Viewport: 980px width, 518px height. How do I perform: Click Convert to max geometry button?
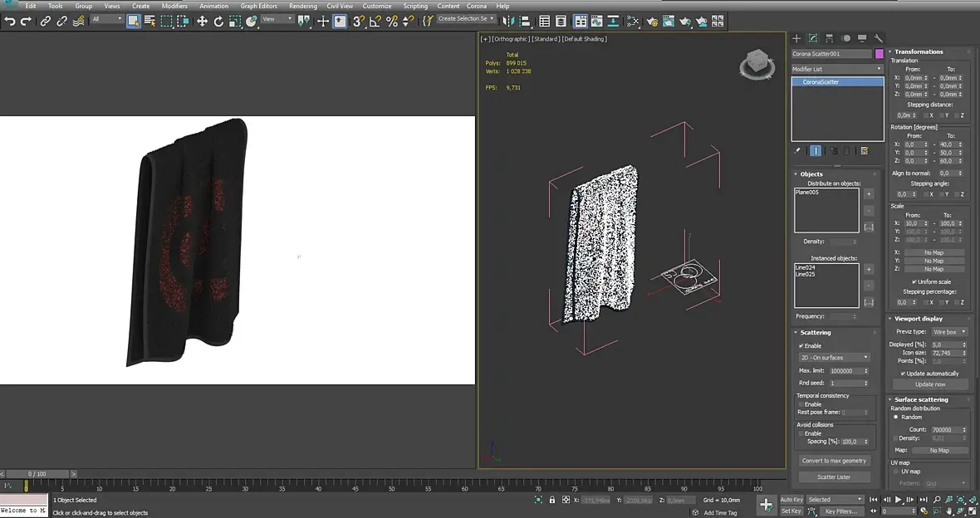pyautogui.click(x=834, y=461)
